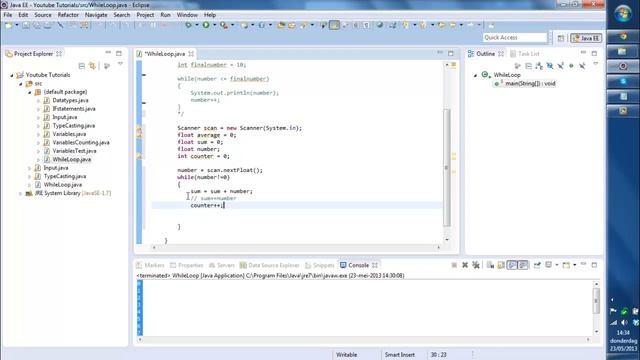The height and width of the screenshot is (360, 640).
Task: Click the volume icon in system tray
Action: tap(624, 323)
